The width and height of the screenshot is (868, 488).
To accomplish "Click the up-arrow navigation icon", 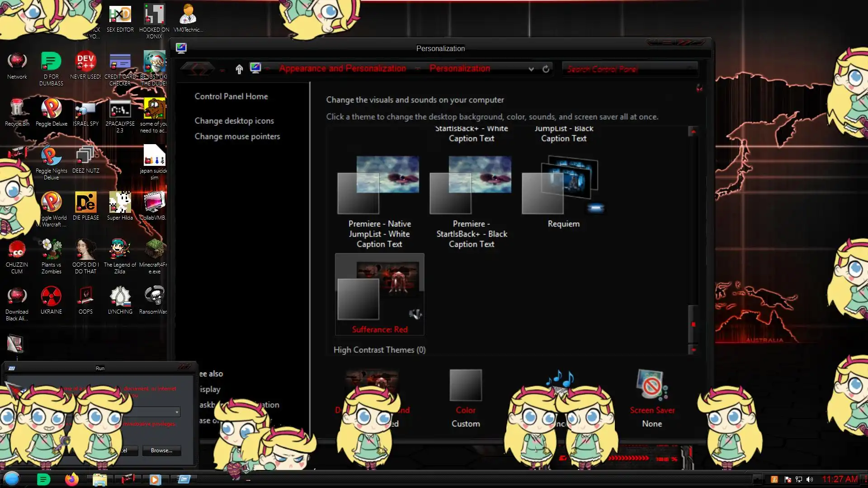I will click(239, 69).
